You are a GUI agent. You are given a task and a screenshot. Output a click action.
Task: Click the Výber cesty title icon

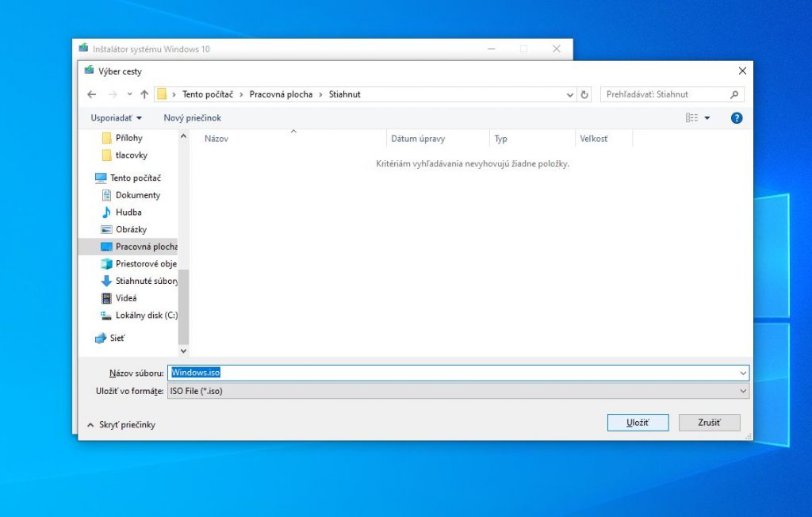[89, 71]
